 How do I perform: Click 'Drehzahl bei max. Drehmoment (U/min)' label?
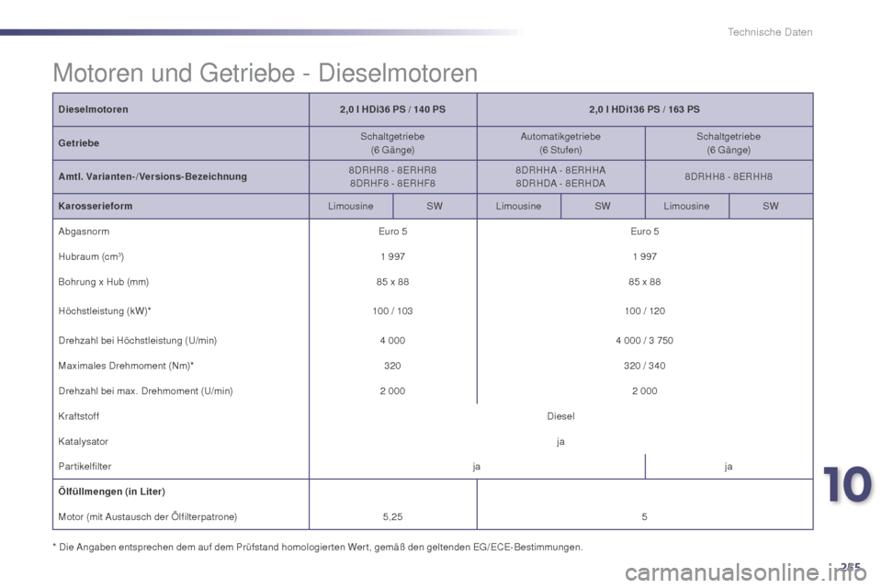click(146, 391)
